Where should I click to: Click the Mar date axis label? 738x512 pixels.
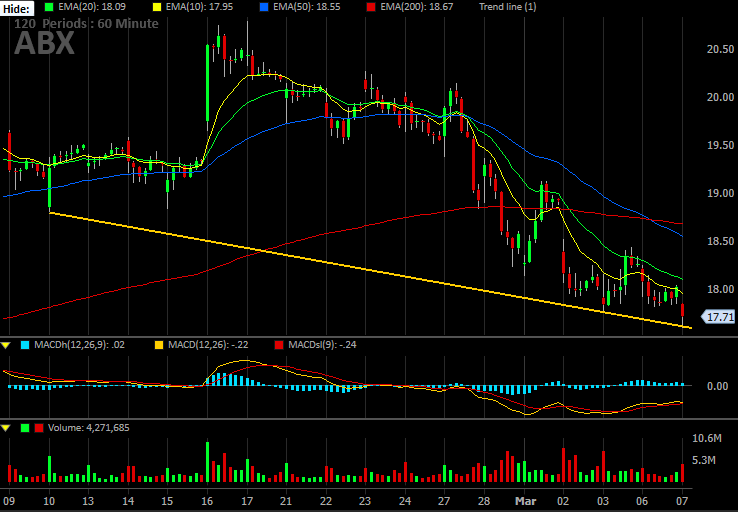[x=525, y=500]
